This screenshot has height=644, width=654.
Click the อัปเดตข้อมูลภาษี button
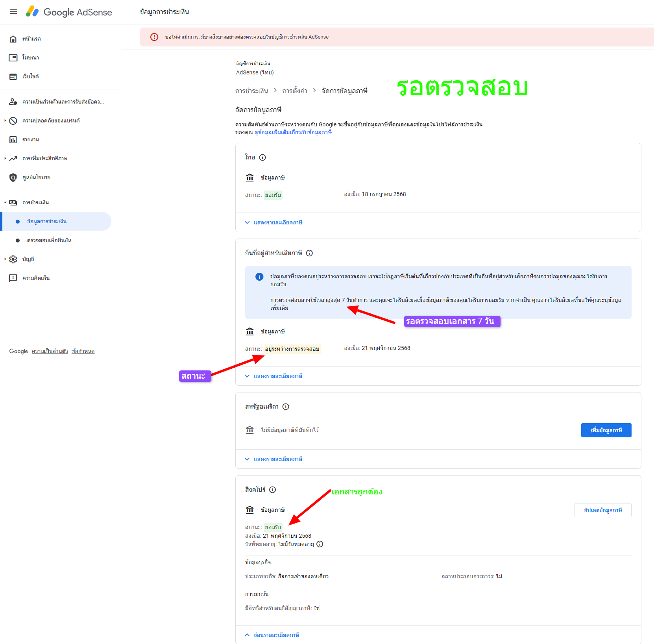point(602,510)
